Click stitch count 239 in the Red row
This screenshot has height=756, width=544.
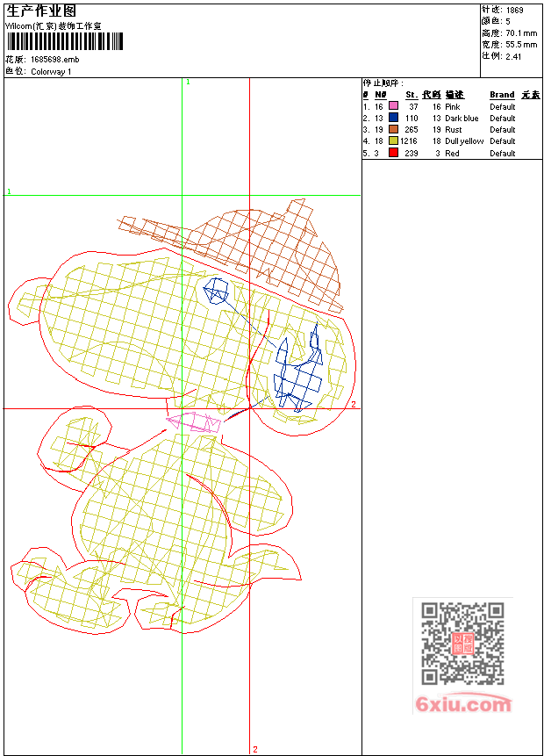[411, 154]
